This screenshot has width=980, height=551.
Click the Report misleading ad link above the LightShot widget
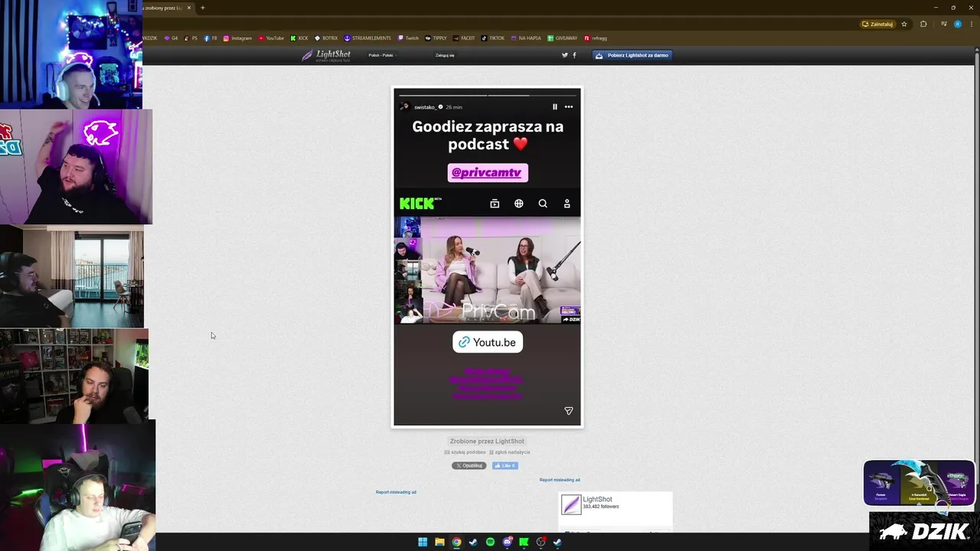click(560, 480)
